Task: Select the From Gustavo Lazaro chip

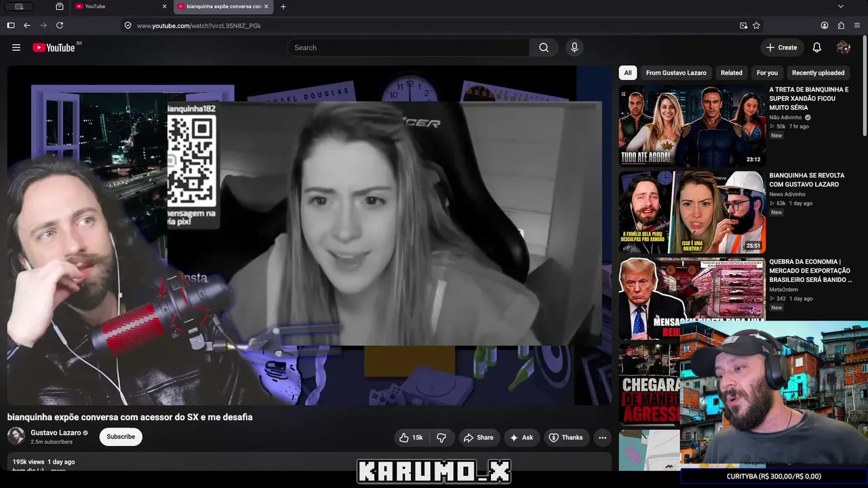Action: [676, 73]
